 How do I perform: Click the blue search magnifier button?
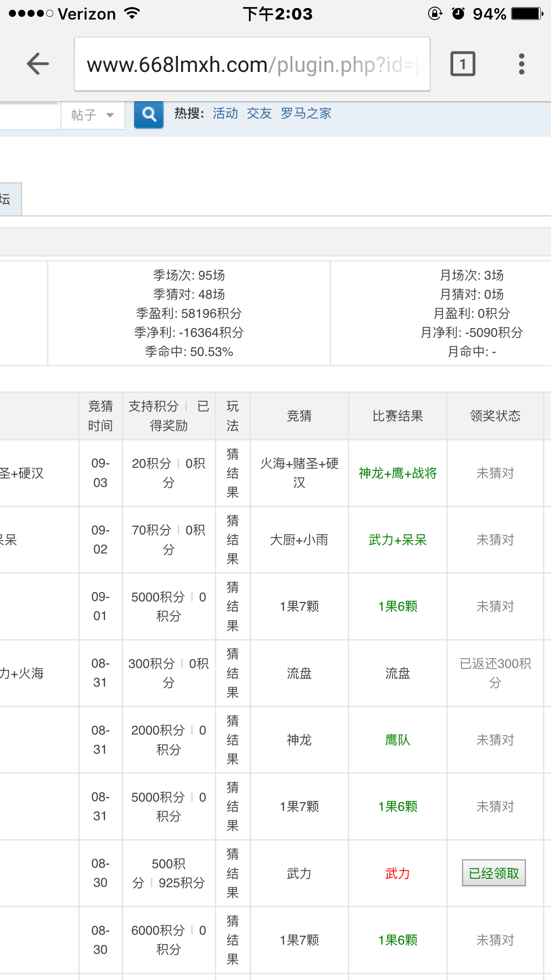pos(149,115)
